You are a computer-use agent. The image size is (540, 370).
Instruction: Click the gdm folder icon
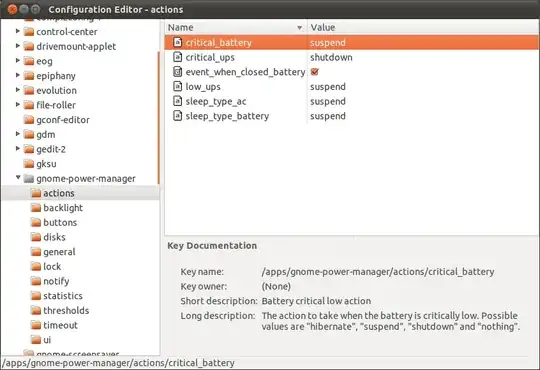pos(29,134)
